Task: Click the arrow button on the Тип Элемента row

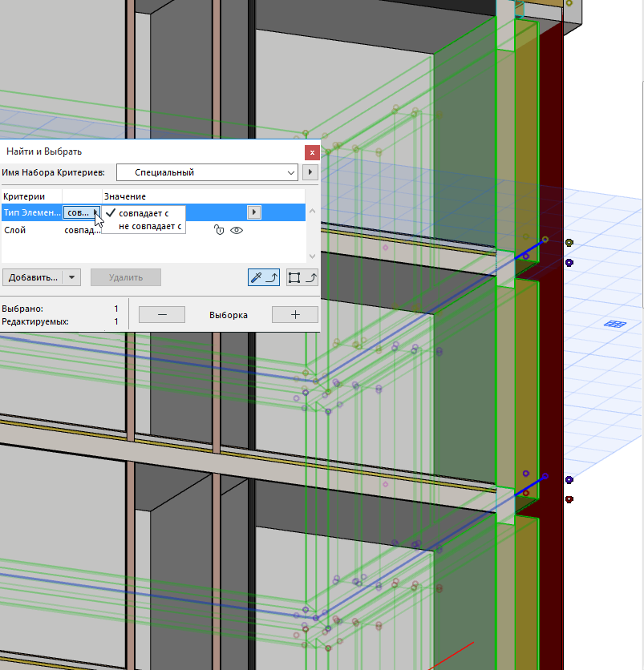Action: [253, 212]
